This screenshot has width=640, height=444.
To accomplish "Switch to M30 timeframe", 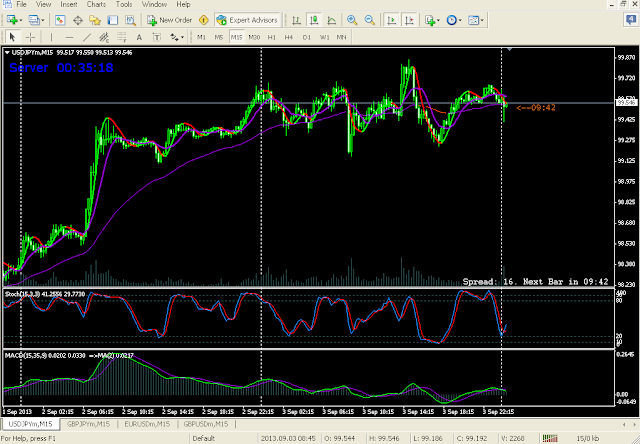I will coord(254,37).
